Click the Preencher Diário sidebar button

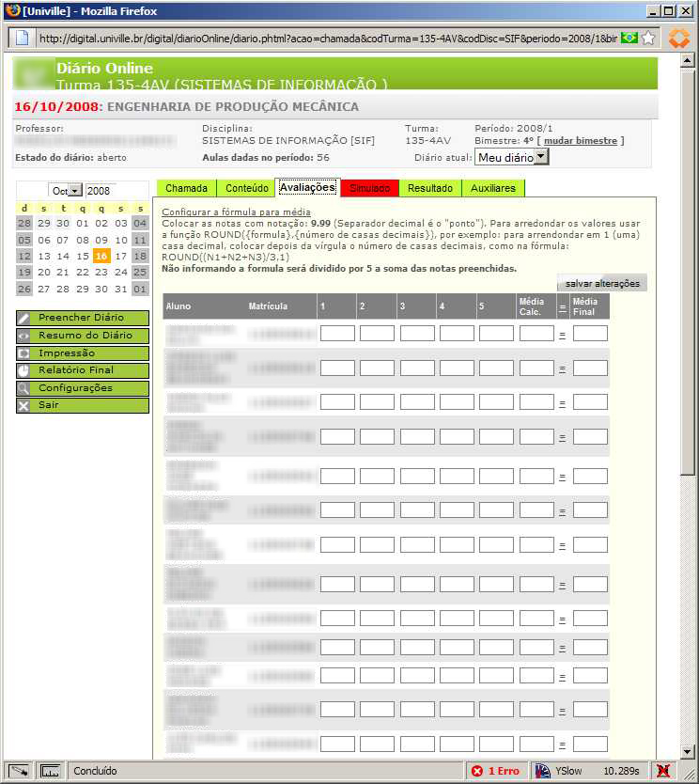point(82,318)
